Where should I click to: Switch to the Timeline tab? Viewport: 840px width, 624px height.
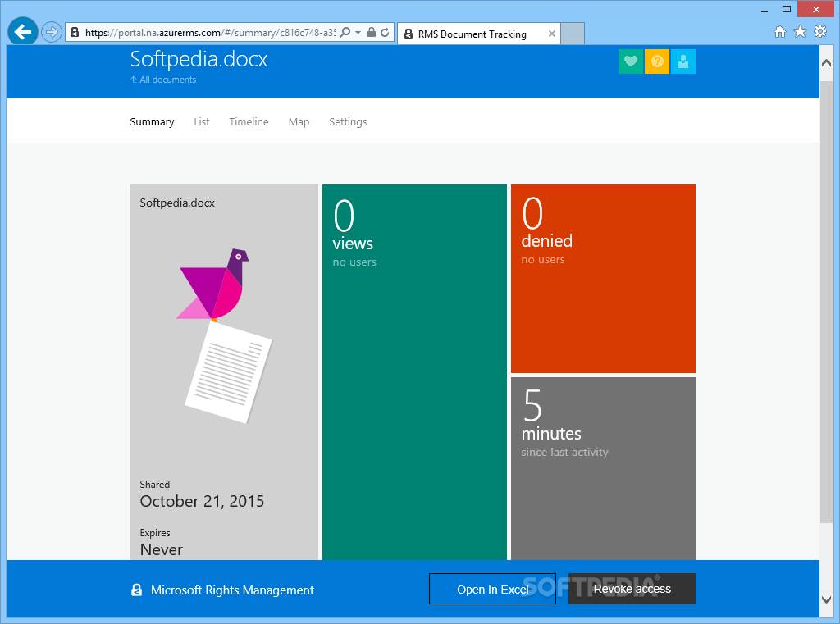pyautogui.click(x=249, y=121)
